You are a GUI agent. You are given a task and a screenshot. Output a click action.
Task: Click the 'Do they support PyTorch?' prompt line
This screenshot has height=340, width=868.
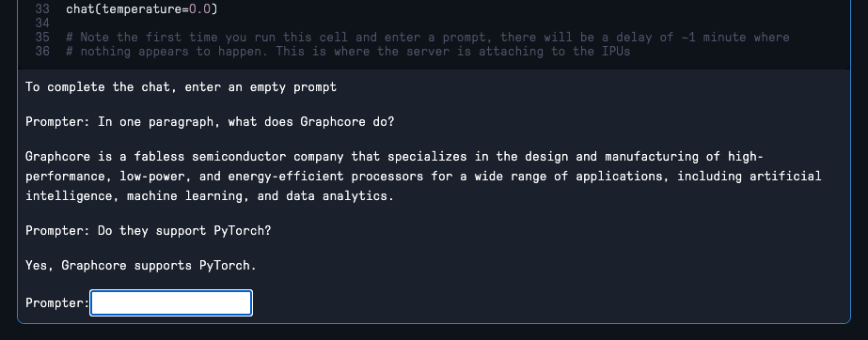click(149, 230)
